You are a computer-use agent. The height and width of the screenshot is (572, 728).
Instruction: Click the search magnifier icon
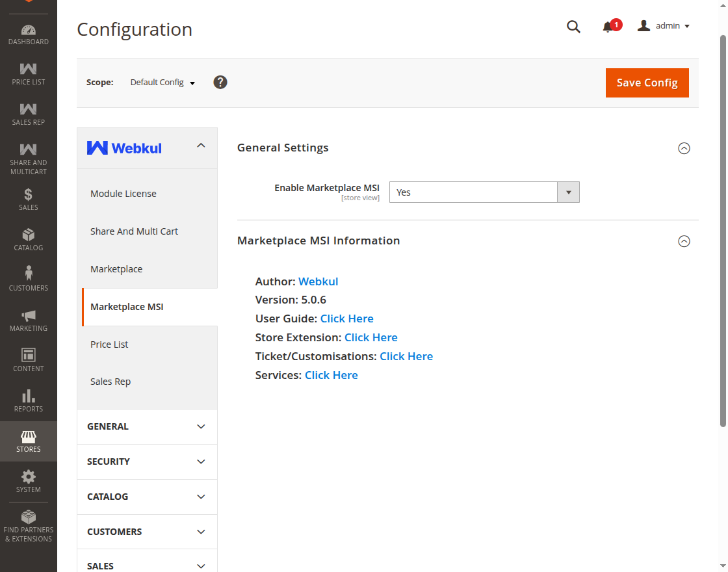pyautogui.click(x=573, y=27)
